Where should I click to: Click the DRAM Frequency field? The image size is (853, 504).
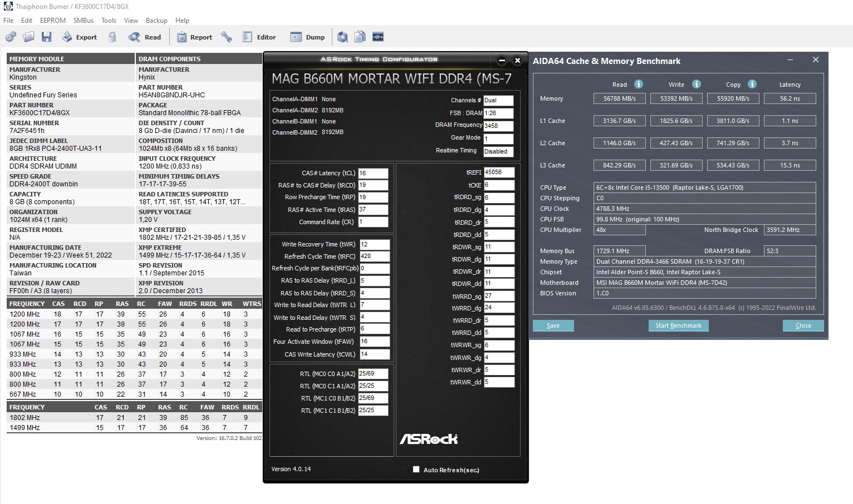[x=498, y=126]
